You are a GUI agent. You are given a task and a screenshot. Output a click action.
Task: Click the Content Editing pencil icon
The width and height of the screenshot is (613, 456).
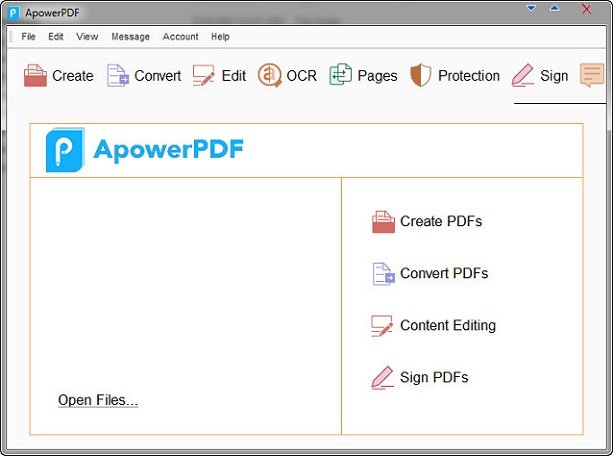point(382,326)
